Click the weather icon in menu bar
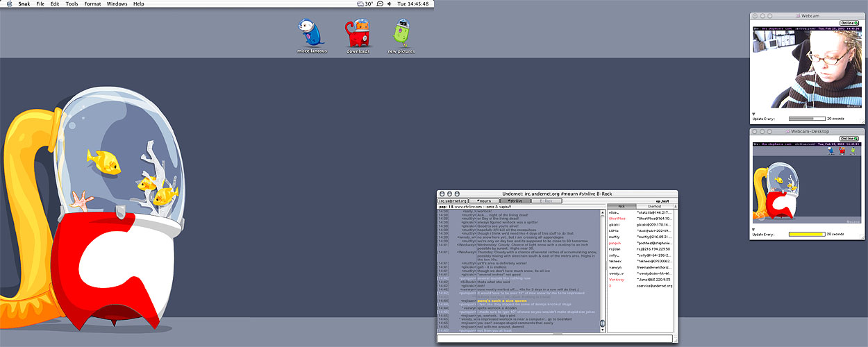Screen dimensions: 868x347 point(360,3)
